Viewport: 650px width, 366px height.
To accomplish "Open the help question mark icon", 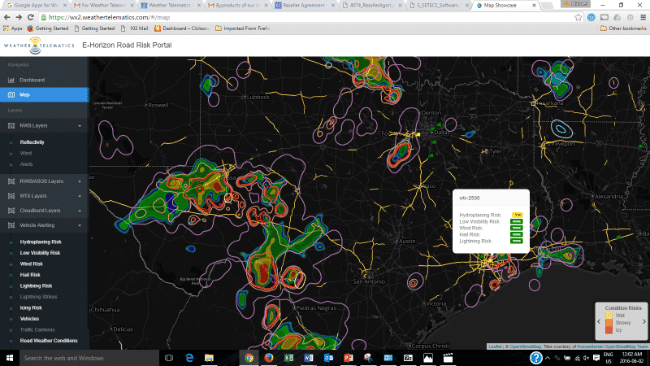I will pyautogui.click(x=536, y=357).
